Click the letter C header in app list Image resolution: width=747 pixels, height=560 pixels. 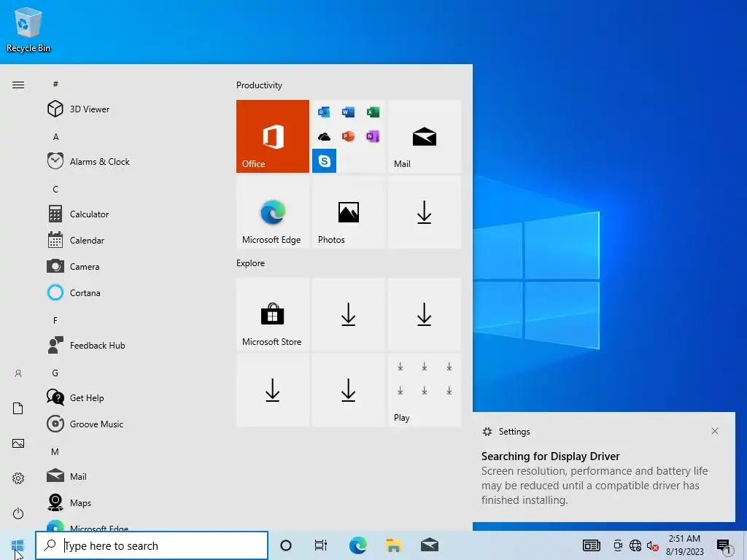[x=55, y=189]
